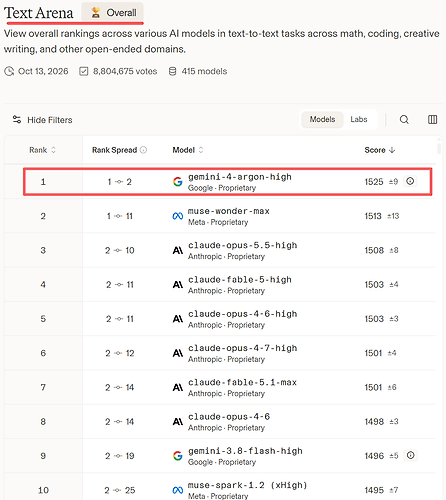The width and height of the screenshot is (446, 500).
Task: Click the rank spread 1 to 11 value
Action: tap(120, 216)
